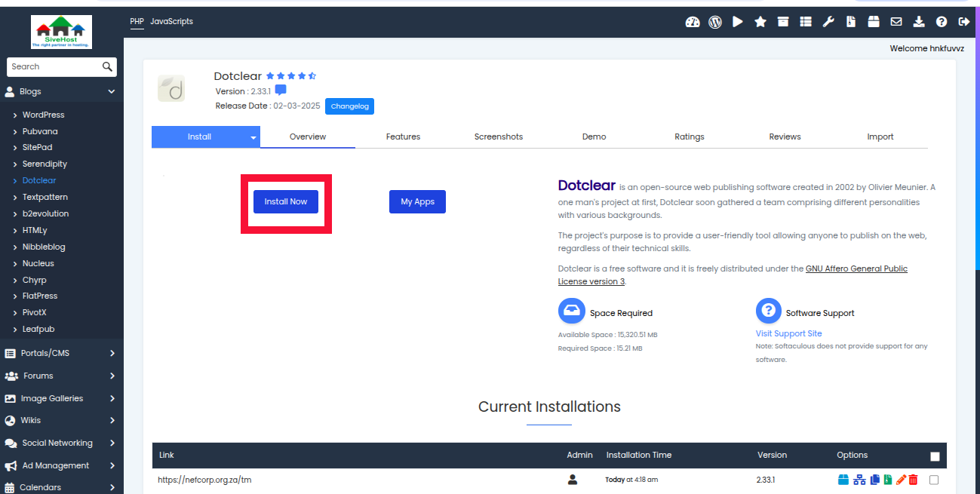Click the zip file backups icon in top bar
This screenshot has width=980, height=494.
pos(851,22)
